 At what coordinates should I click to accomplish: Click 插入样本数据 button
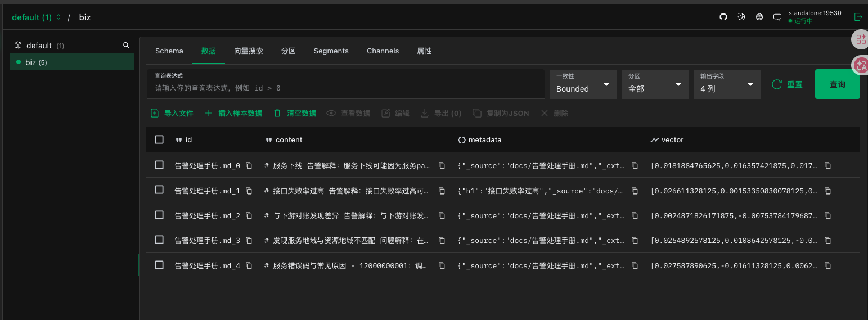(x=233, y=113)
